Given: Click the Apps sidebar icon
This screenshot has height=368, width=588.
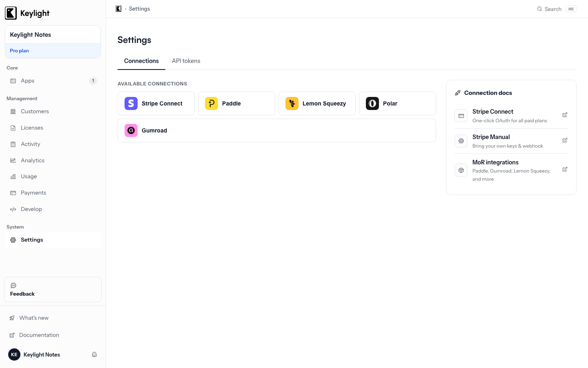Looking at the screenshot, I should tap(13, 81).
